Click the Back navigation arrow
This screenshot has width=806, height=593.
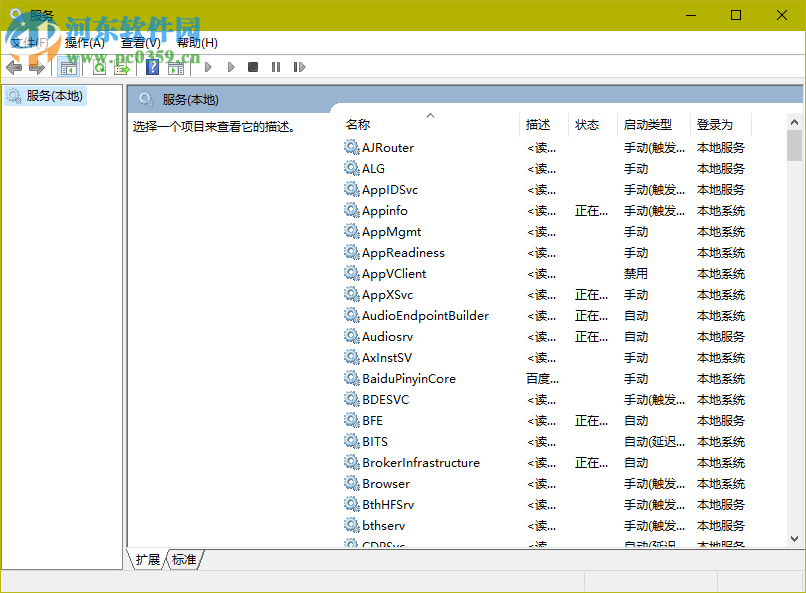[13, 67]
